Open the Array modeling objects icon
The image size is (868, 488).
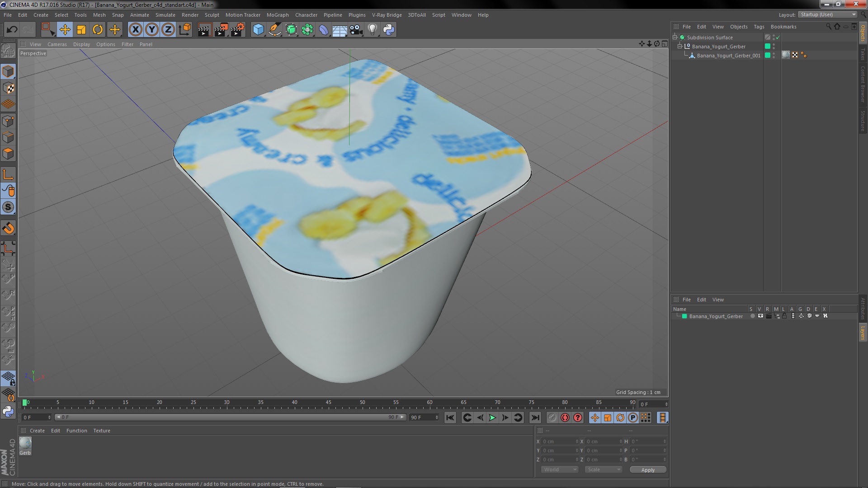point(308,30)
